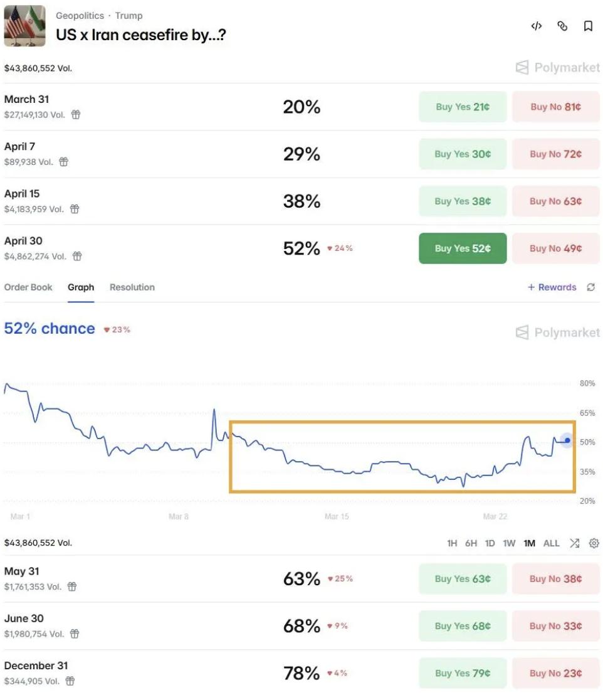Click the embed code icon
This screenshot has width=603, height=700.
coord(537,26)
